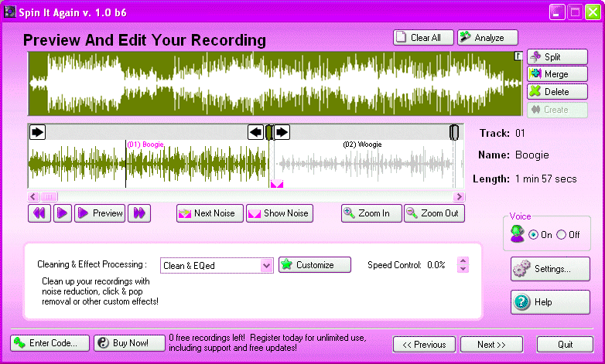This screenshot has width=605, height=364.
Task: Zoom In on the waveform
Action: 371,213
